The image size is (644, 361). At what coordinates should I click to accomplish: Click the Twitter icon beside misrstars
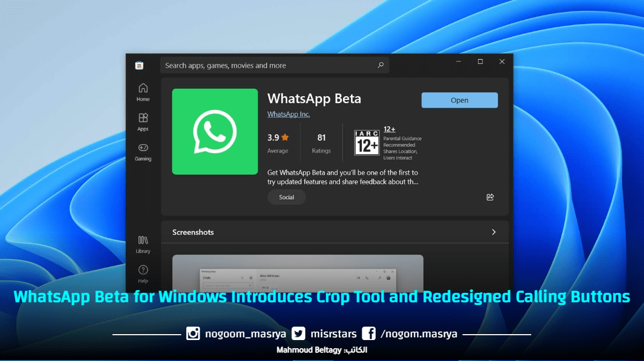coord(298,333)
